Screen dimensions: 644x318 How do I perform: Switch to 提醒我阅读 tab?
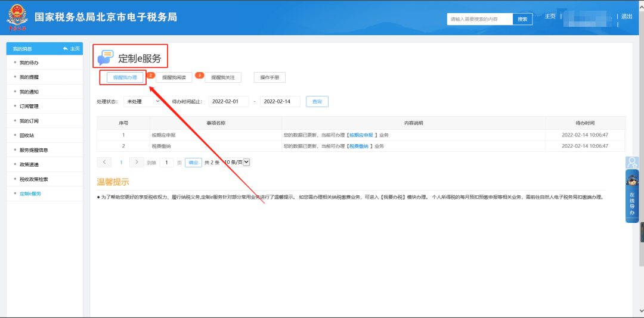[x=174, y=77]
